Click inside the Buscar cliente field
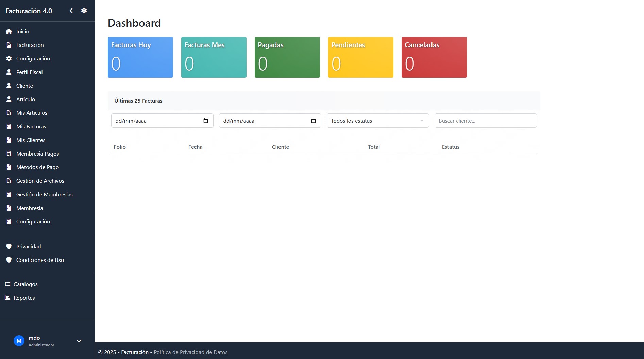This screenshot has width=644, height=359. [485, 120]
